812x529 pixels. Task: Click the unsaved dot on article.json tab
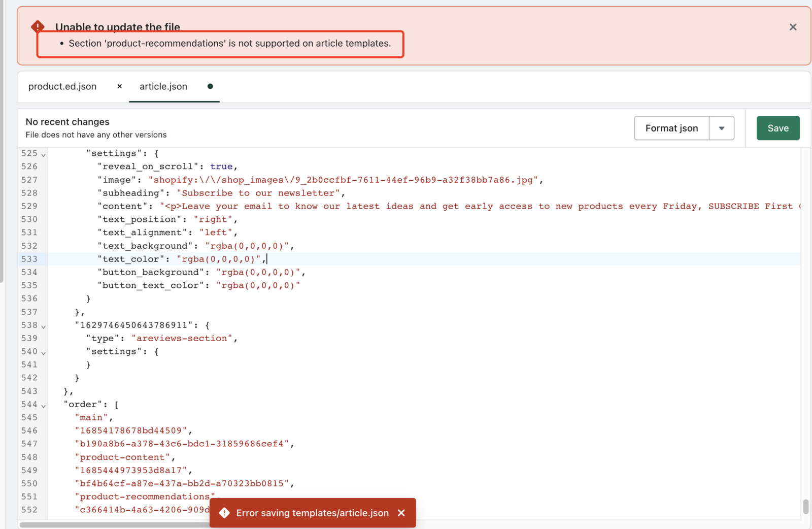(210, 86)
